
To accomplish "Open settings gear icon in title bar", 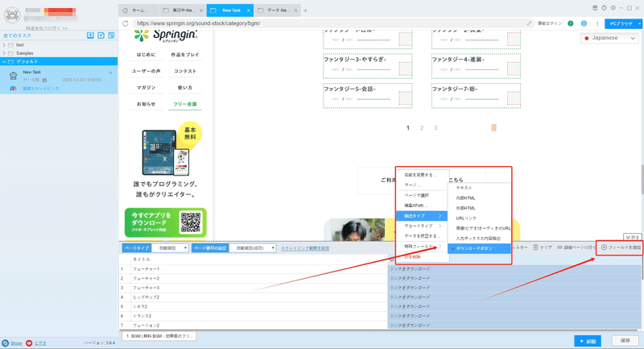I will pyautogui.click(x=613, y=8).
